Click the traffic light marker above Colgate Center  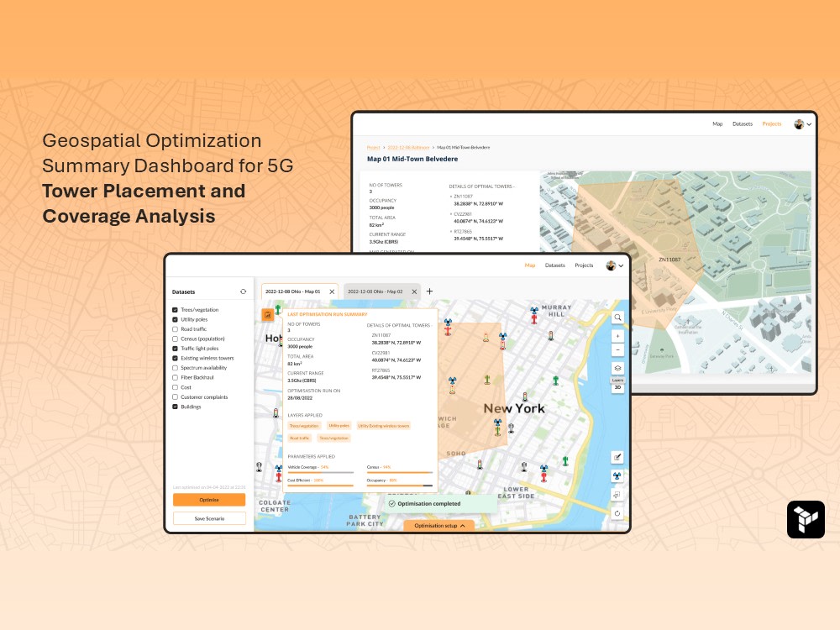click(x=276, y=413)
